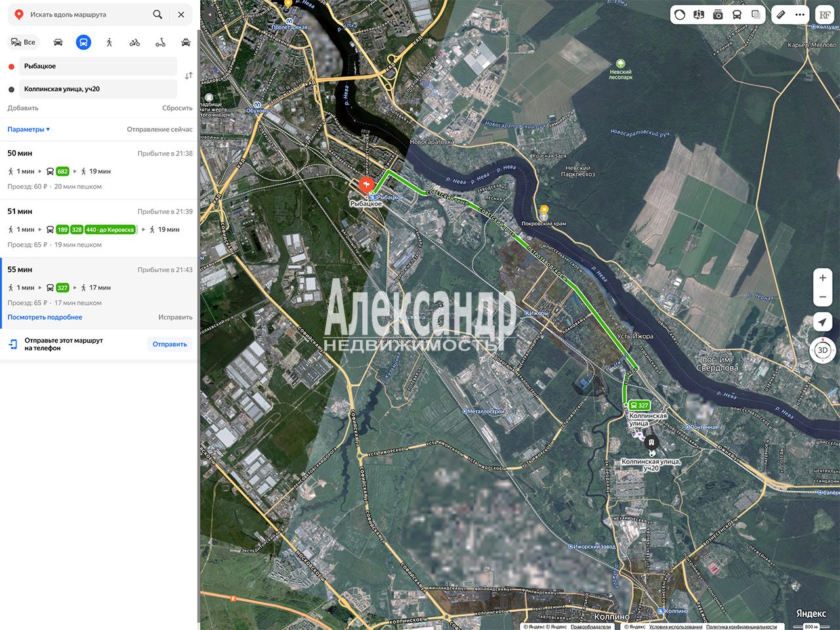Image resolution: width=840 pixels, height=630 pixels.
Task: Choose scooter route mode
Action: click(x=160, y=42)
